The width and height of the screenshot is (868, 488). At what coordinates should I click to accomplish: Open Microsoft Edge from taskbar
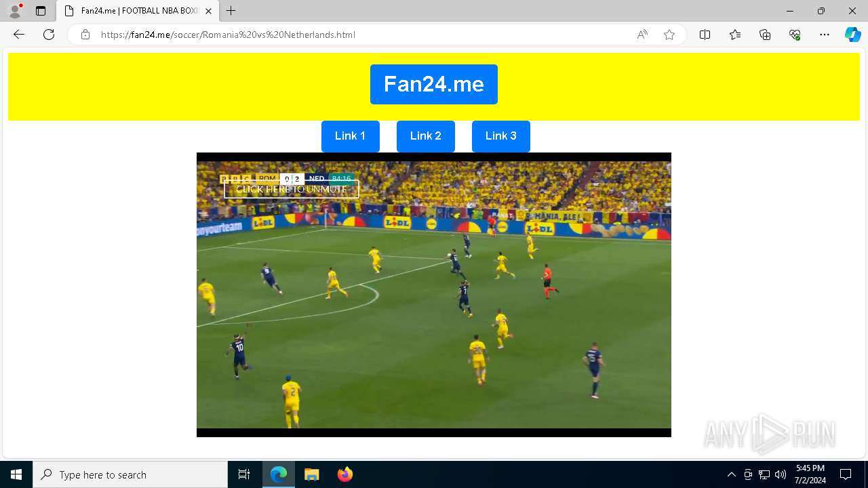[279, 474]
